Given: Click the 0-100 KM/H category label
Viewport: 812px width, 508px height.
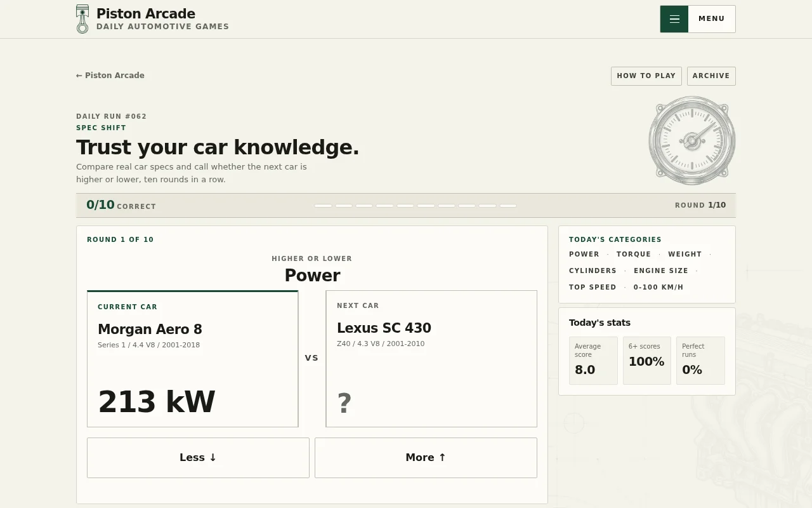Looking at the screenshot, I should (658, 287).
